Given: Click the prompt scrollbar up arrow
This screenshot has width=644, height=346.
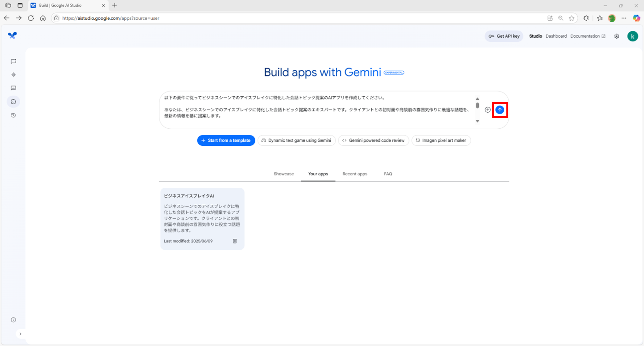Looking at the screenshot, I should click(477, 98).
